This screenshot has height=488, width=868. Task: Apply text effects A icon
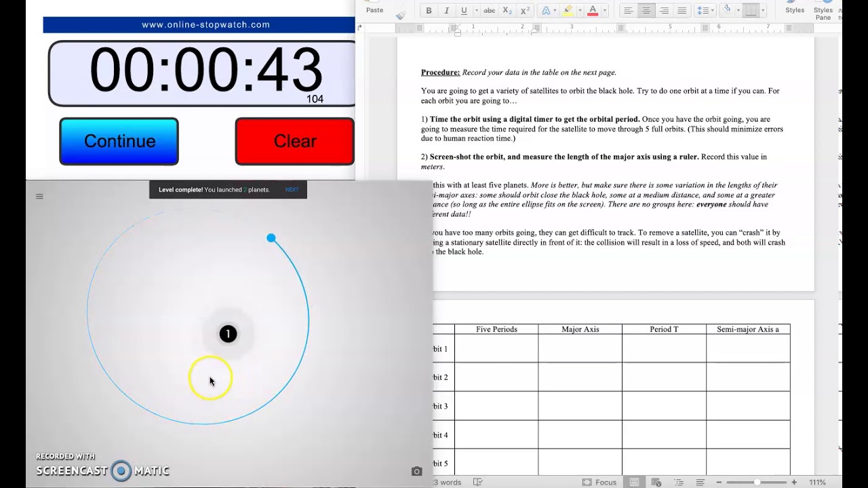(x=546, y=11)
